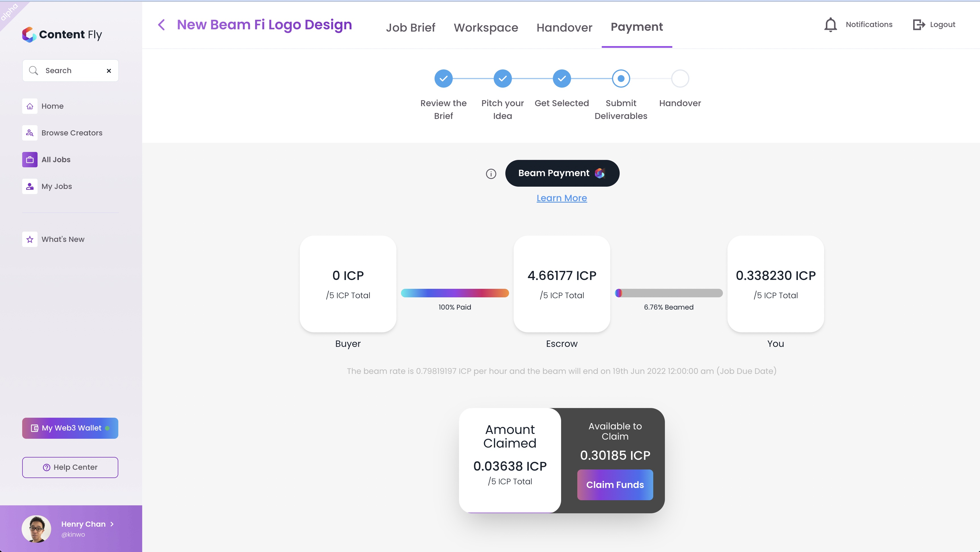
Task: Open Browse Creators from sidebar icon
Action: pos(30,133)
